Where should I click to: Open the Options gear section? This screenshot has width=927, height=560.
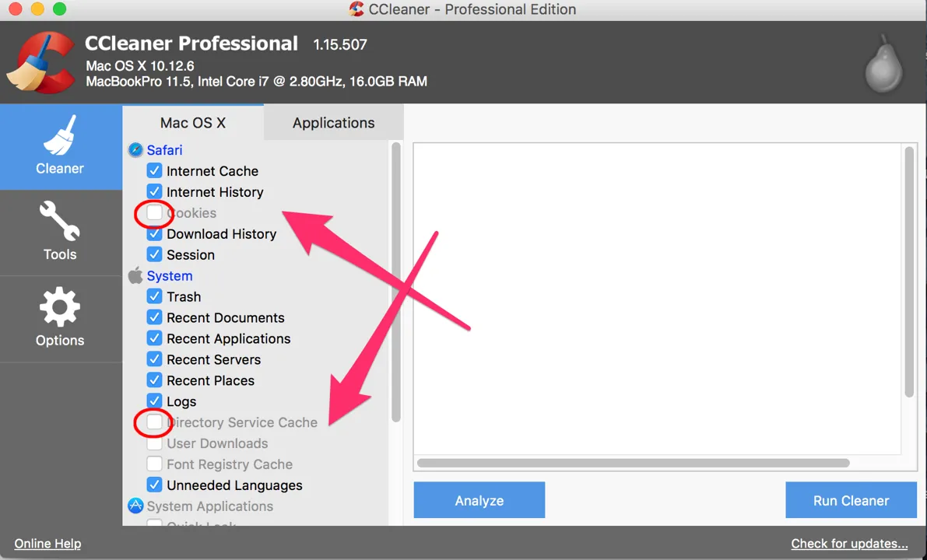60,319
